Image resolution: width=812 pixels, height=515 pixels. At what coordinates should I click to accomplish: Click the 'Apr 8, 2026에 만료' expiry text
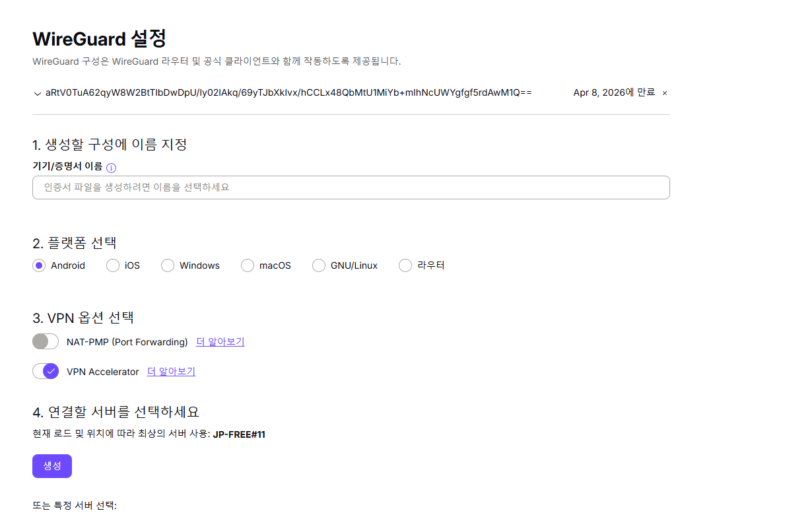click(x=614, y=92)
